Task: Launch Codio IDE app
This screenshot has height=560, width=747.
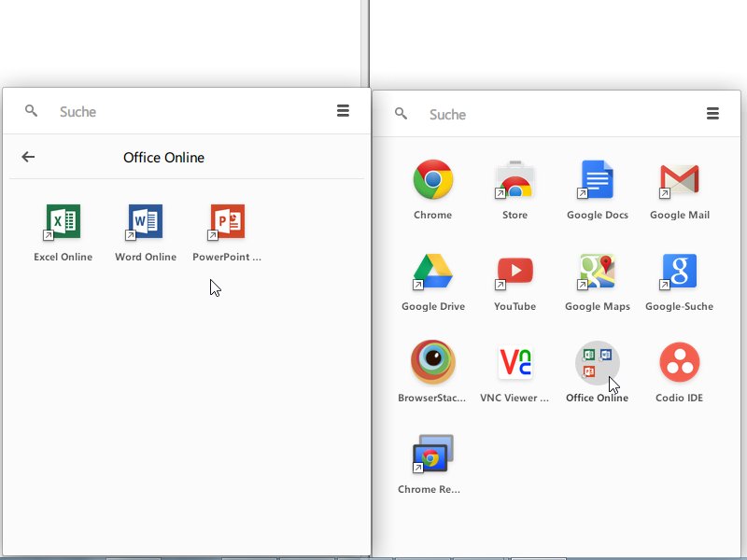Action: coord(680,363)
